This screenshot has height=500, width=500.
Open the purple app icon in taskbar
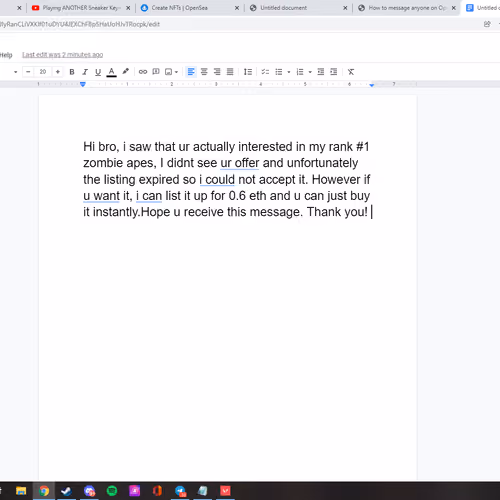(135, 491)
